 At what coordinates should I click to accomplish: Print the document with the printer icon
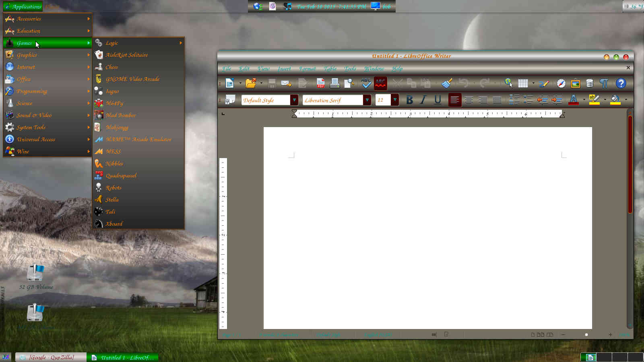coord(334,83)
